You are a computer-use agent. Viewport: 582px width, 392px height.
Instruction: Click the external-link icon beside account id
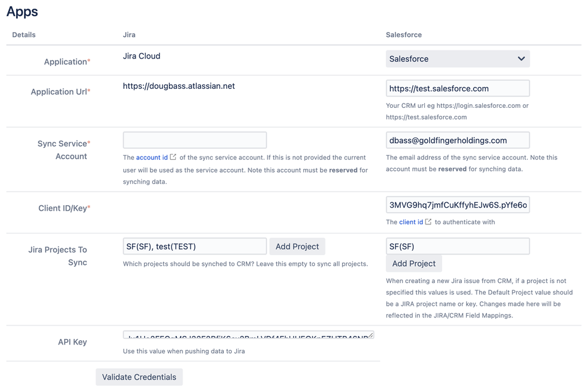[x=173, y=158]
